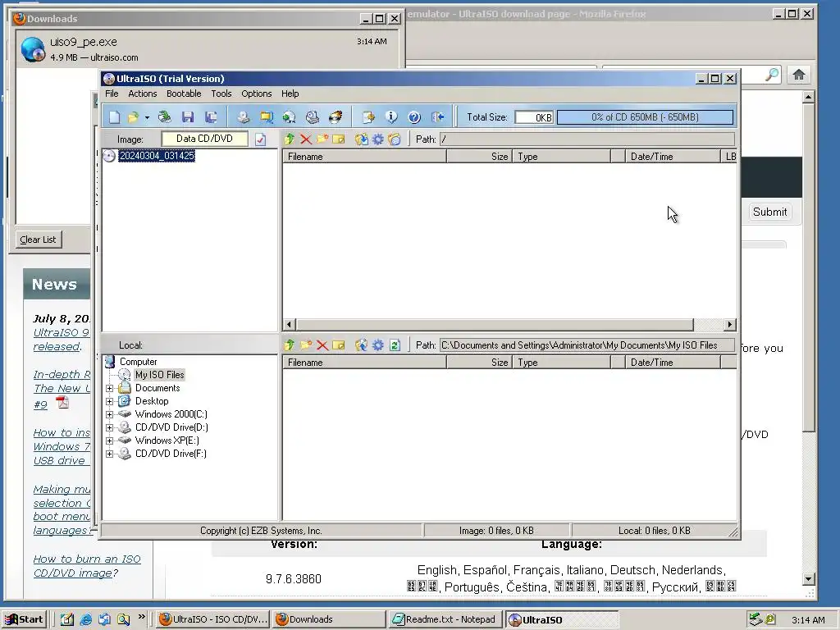Viewport: 840px width, 630px height.
Task: Click gear icon in Local pane toolbar
Action: click(x=377, y=345)
